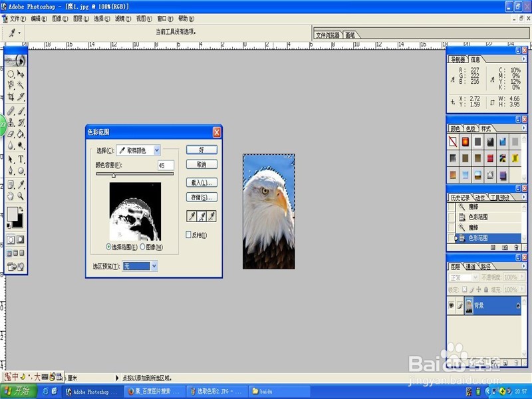Viewport: 532px width, 399px height.
Task: Select the Eraser tool
Action: click(x=11, y=134)
